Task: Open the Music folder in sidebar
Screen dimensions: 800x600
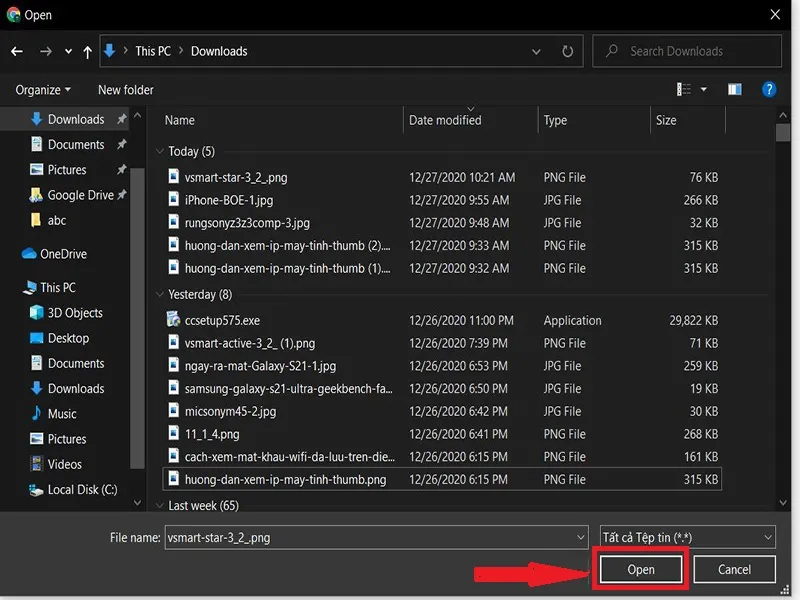Action: pyautogui.click(x=62, y=414)
